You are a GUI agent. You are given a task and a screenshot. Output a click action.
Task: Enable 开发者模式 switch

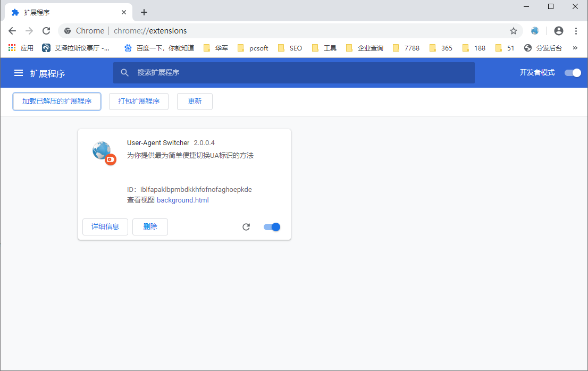click(x=573, y=73)
